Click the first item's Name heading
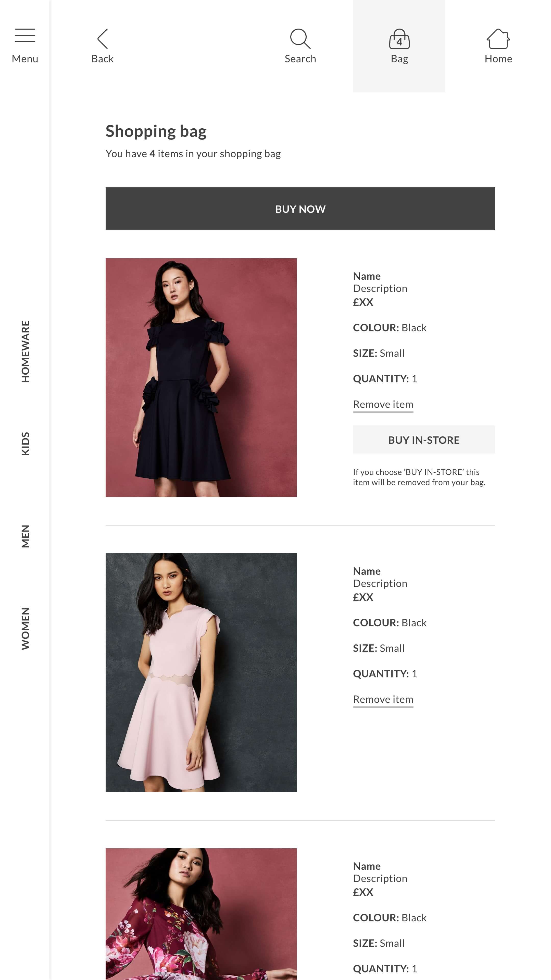 tap(367, 276)
